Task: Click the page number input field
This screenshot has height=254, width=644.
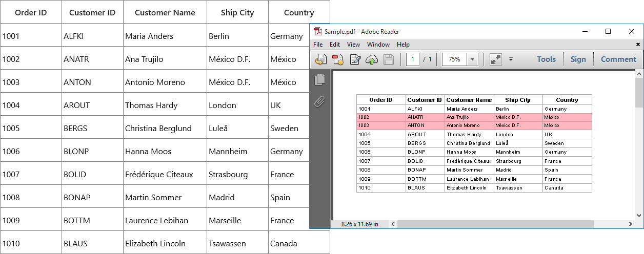Action: click(413, 59)
